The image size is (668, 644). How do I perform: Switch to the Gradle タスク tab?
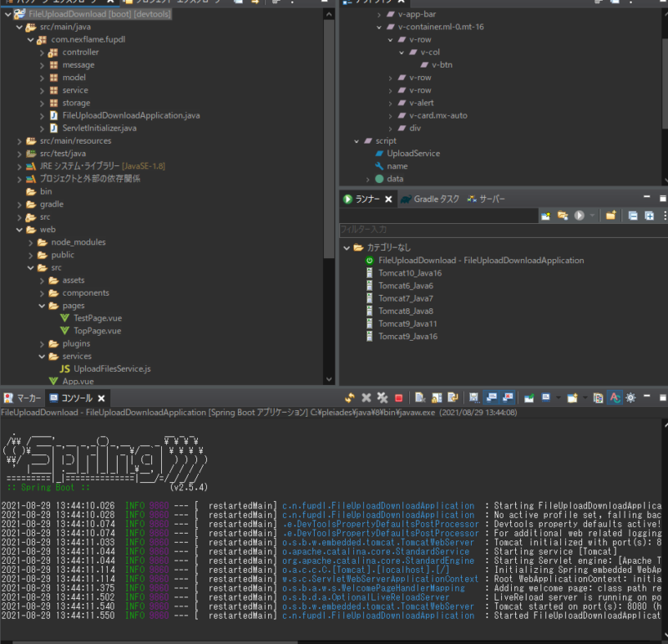pos(436,199)
